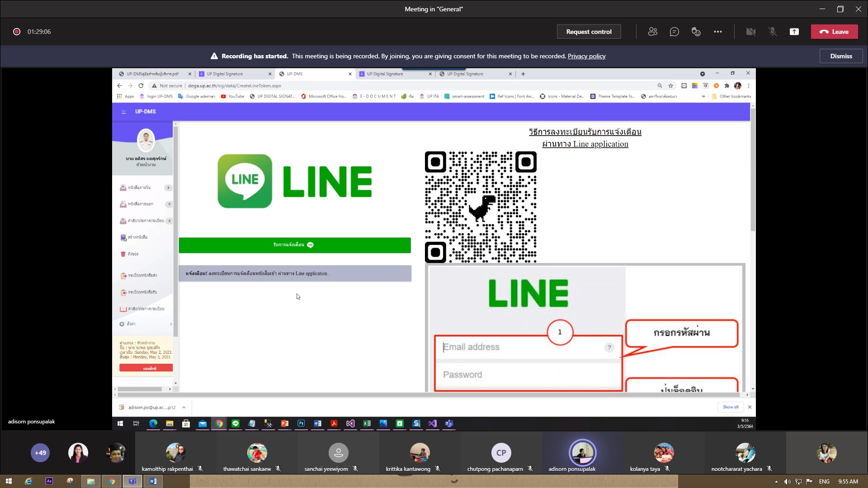This screenshot has height=488, width=868.
Task: Click PowerPoint icon in shared taskbar
Action: point(285,423)
